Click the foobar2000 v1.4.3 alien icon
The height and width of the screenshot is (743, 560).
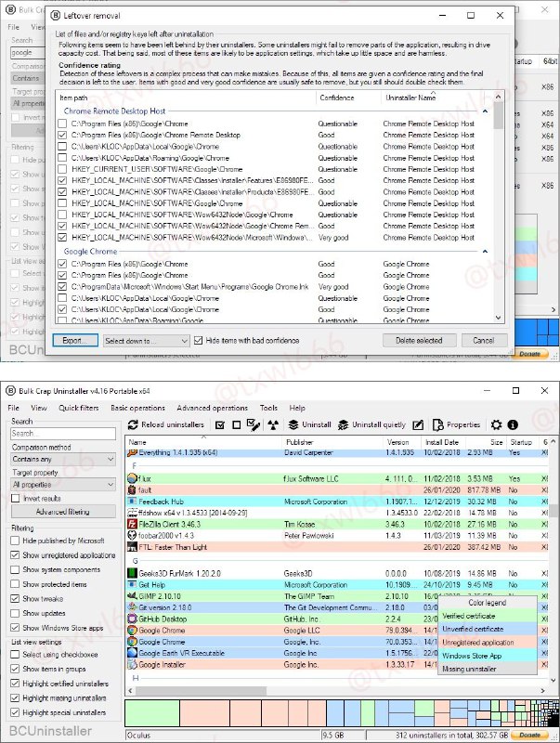132,536
